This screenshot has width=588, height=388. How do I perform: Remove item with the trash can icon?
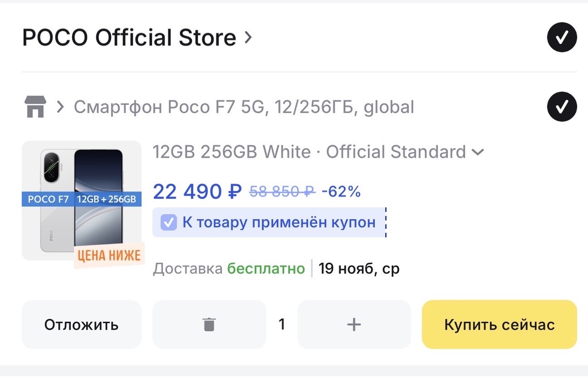209,324
